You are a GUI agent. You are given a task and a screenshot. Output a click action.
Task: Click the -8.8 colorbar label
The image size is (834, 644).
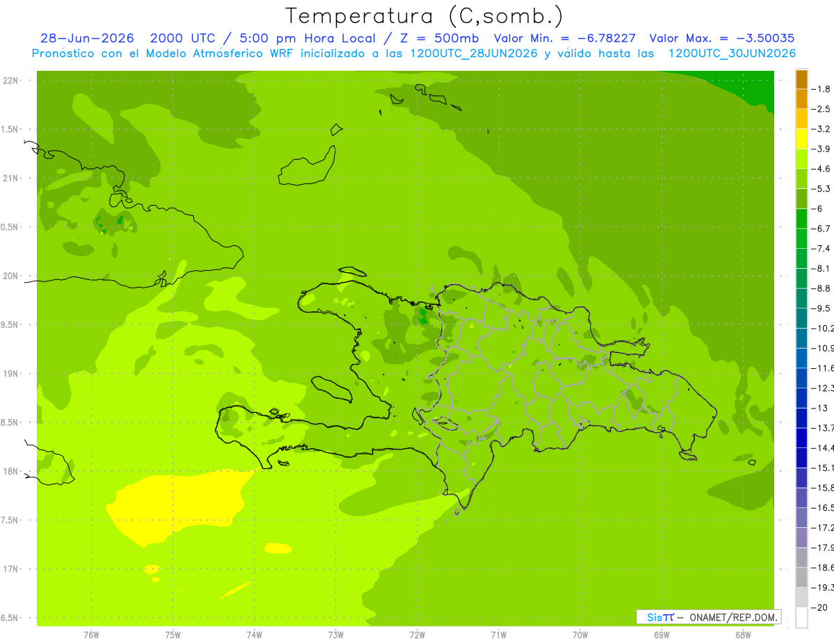tap(821, 288)
